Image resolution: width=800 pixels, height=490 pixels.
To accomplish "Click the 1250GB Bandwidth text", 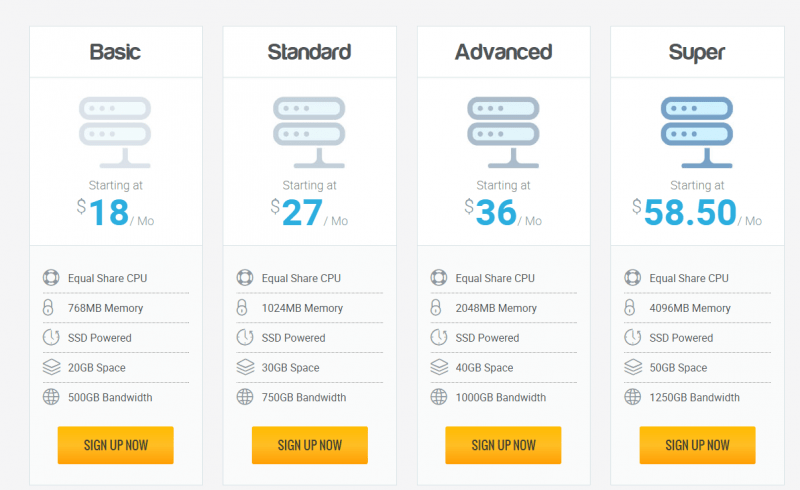I will click(x=694, y=397).
